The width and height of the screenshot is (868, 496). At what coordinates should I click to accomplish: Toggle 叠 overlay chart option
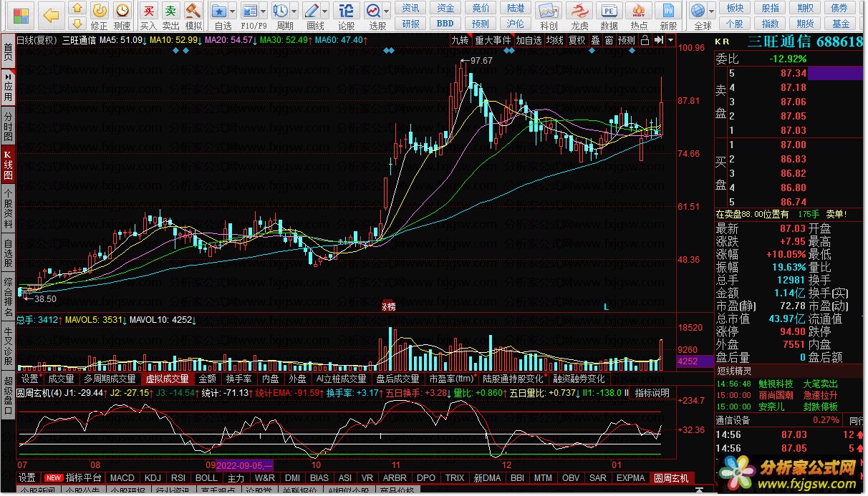tap(595, 40)
